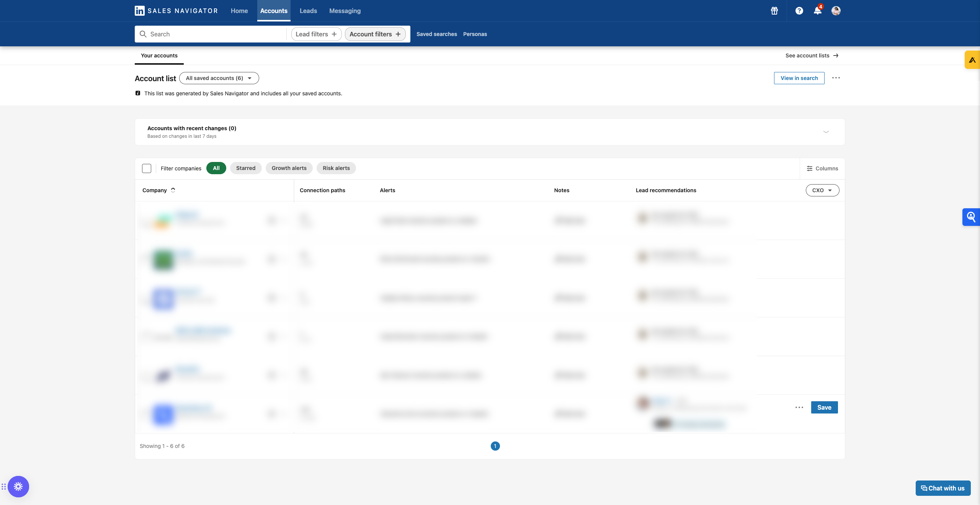Click the yellow side tab extension icon
This screenshot has width=980, height=505.
(972, 60)
